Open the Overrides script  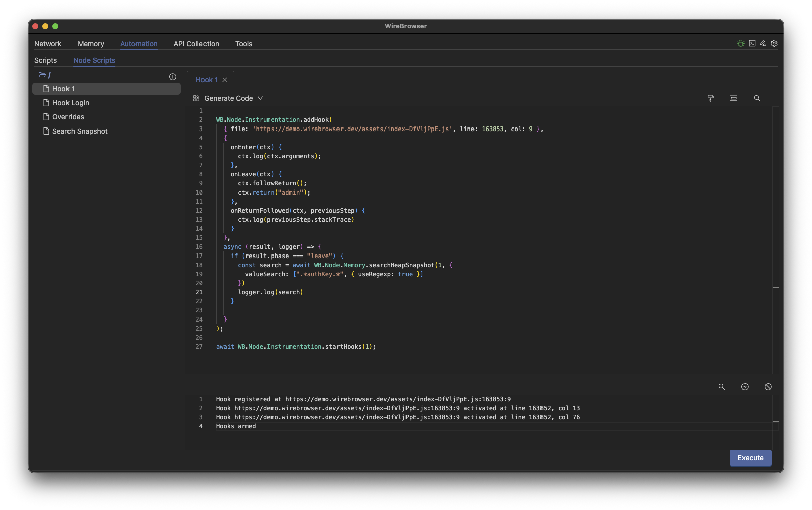pos(106,117)
